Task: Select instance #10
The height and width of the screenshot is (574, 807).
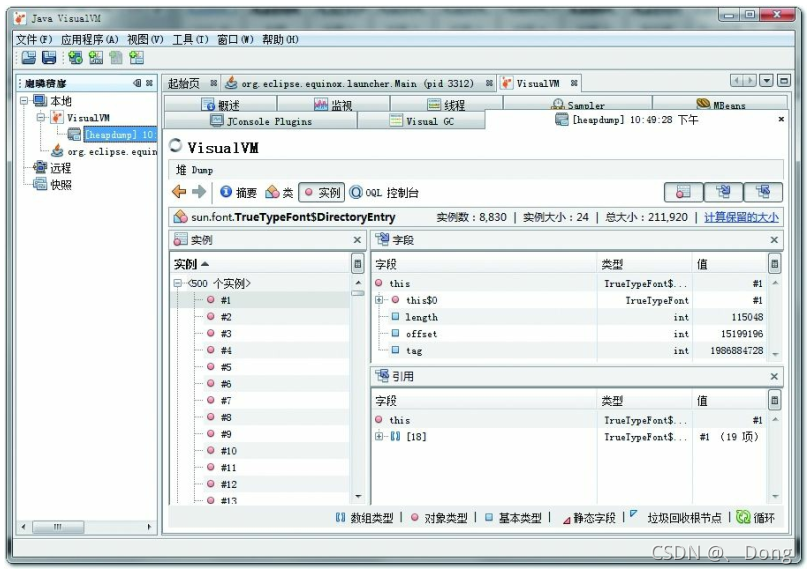Action: pos(229,451)
